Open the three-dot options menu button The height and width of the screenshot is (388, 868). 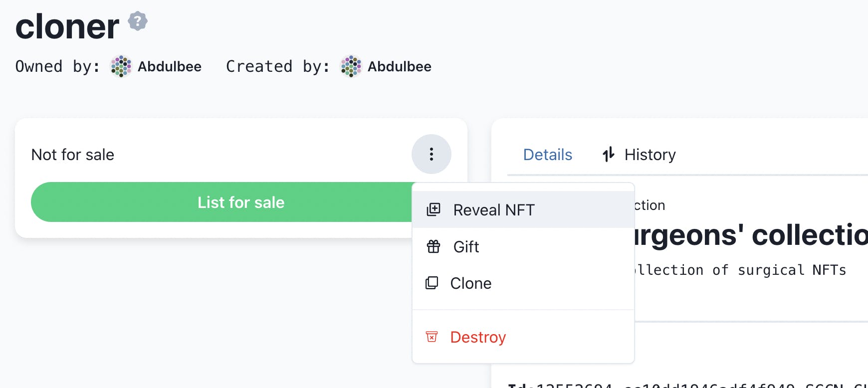432,154
